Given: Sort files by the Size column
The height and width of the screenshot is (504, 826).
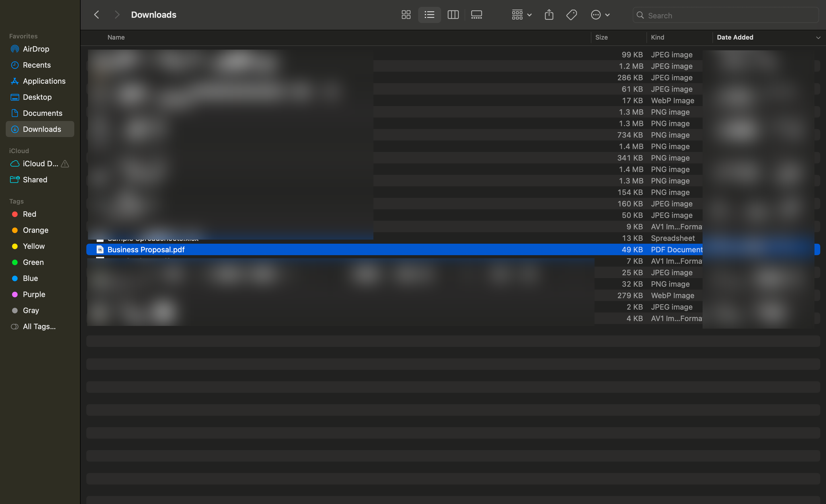Looking at the screenshot, I should tap(601, 37).
